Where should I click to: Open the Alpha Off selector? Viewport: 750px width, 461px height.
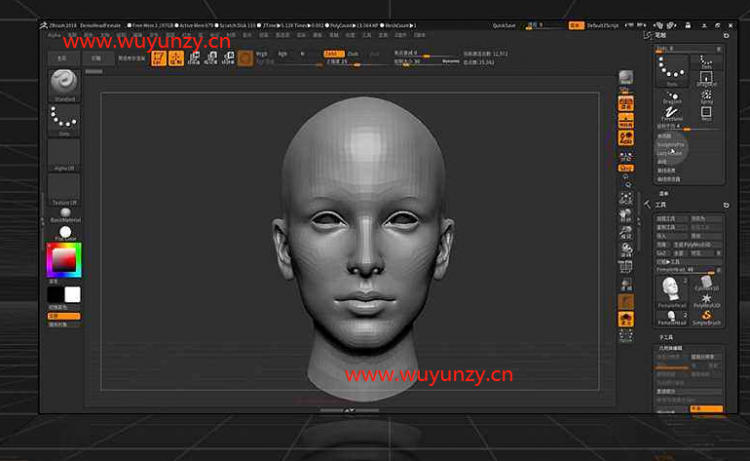pyautogui.click(x=64, y=154)
